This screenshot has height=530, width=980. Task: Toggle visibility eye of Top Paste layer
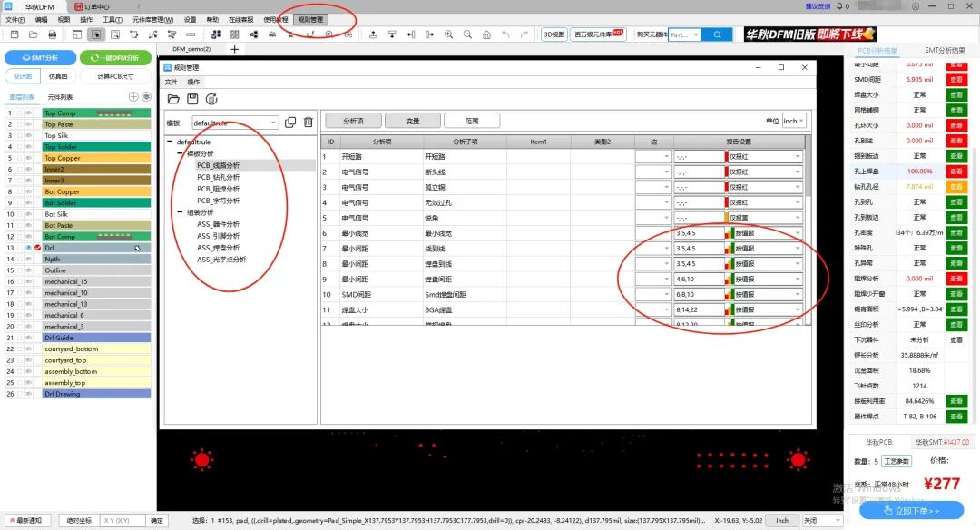pyautogui.click(x=28, y=124)
